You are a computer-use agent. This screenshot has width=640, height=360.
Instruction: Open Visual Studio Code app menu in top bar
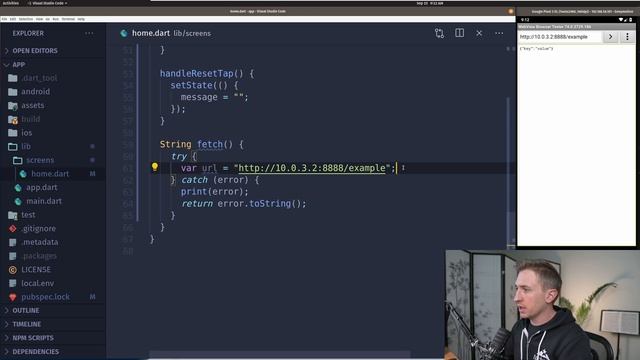coord(48,3)
